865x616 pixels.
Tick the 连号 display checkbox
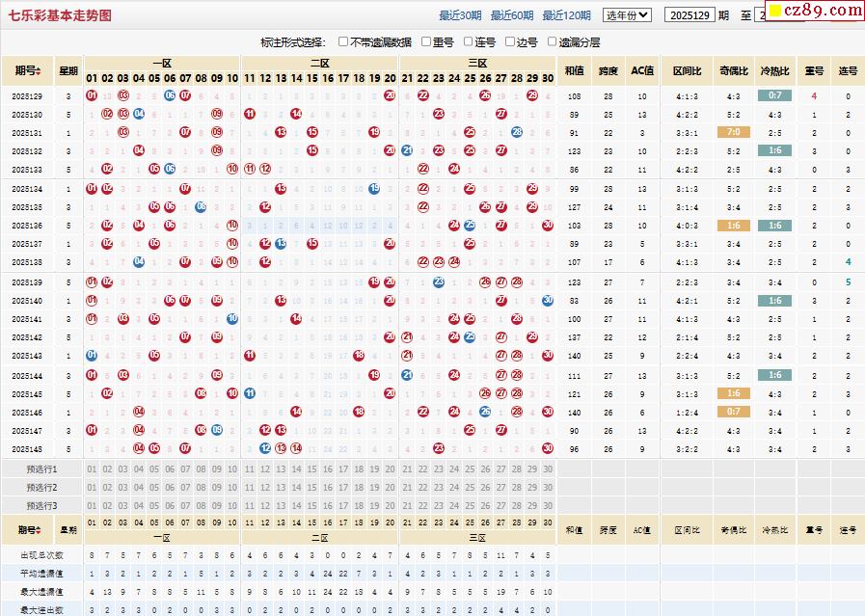click(468, 41)
